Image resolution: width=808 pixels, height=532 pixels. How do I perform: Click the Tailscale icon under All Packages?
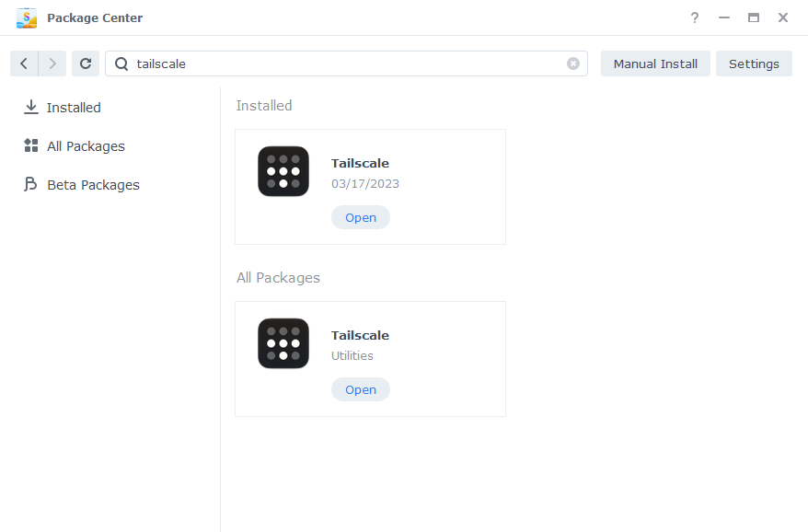pos(283,343)
